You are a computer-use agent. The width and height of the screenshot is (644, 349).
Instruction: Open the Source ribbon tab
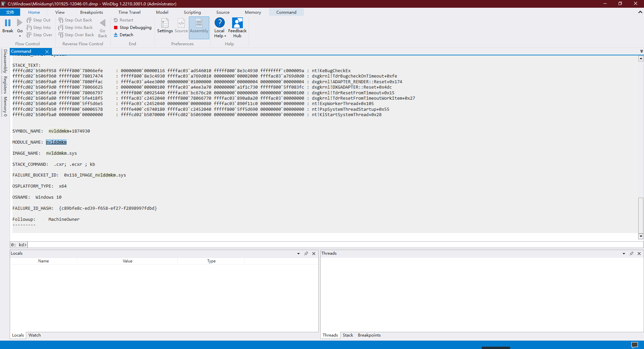coord(223,12)
